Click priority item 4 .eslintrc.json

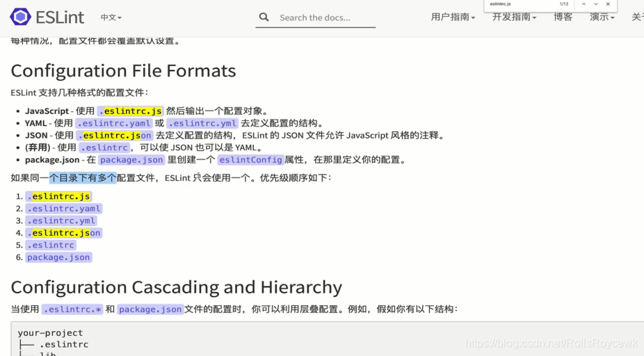(64, 233)
